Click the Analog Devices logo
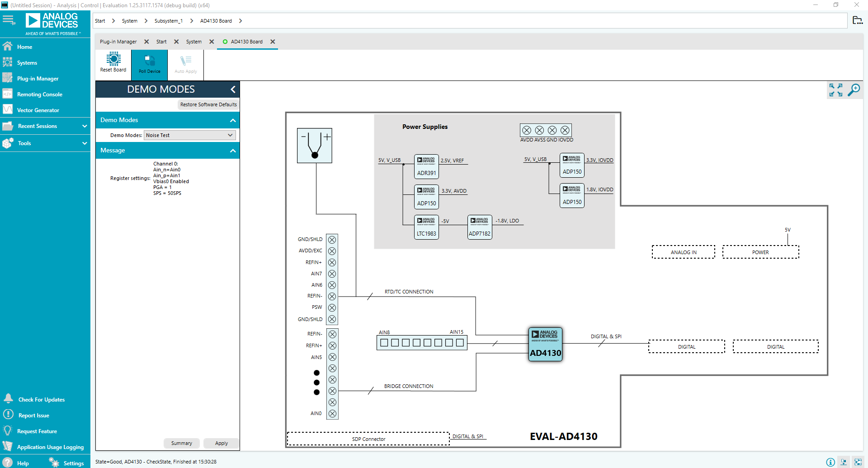 pos(52,24)
